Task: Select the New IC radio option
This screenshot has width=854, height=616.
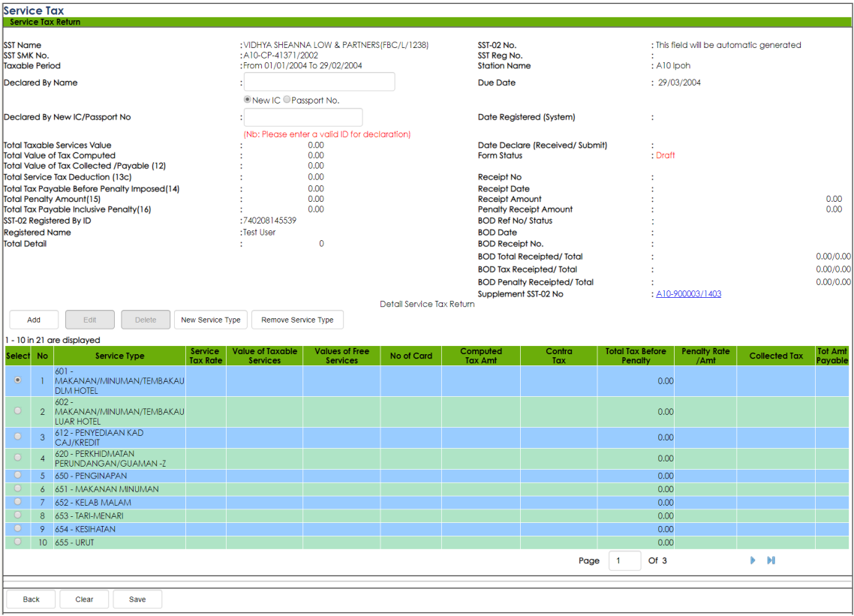Action: (x=248, y=100)
